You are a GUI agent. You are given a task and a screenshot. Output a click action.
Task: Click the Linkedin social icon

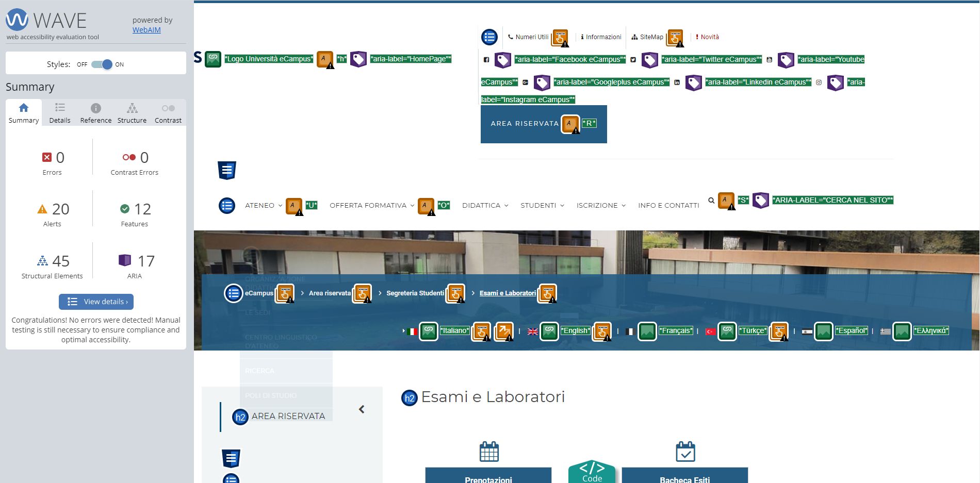pos(677,82)
